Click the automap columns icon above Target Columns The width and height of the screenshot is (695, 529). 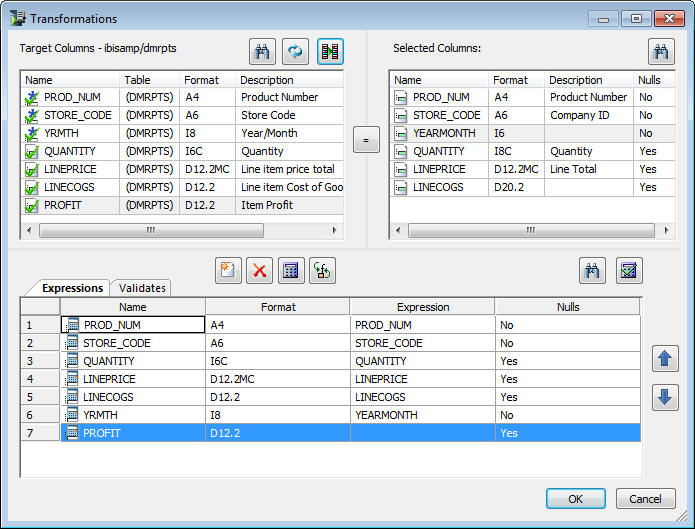click(330, 51)
